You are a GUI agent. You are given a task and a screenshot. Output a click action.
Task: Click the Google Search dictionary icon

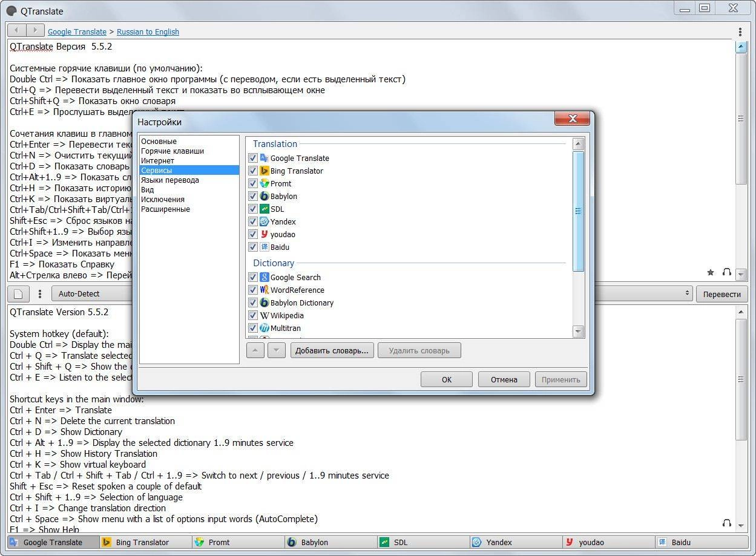[264, 277]
